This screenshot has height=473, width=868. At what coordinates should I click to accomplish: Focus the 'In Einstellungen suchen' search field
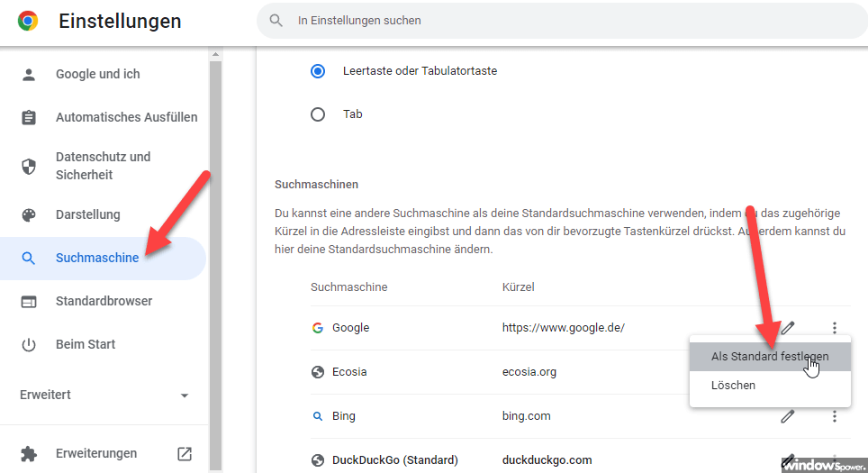563,21
